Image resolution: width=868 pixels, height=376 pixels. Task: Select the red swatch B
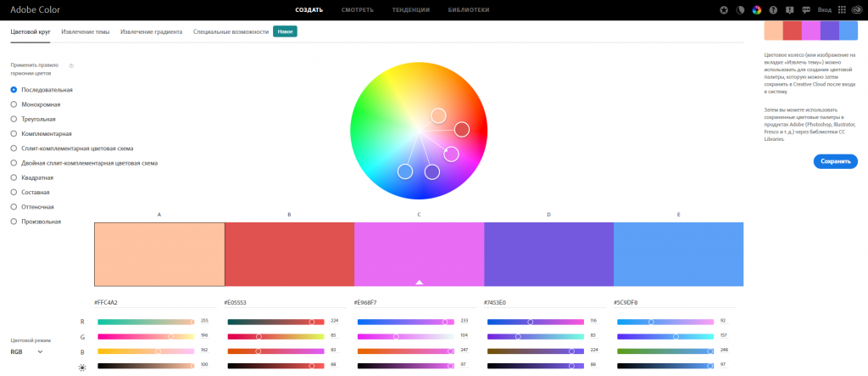pos(290,255)
